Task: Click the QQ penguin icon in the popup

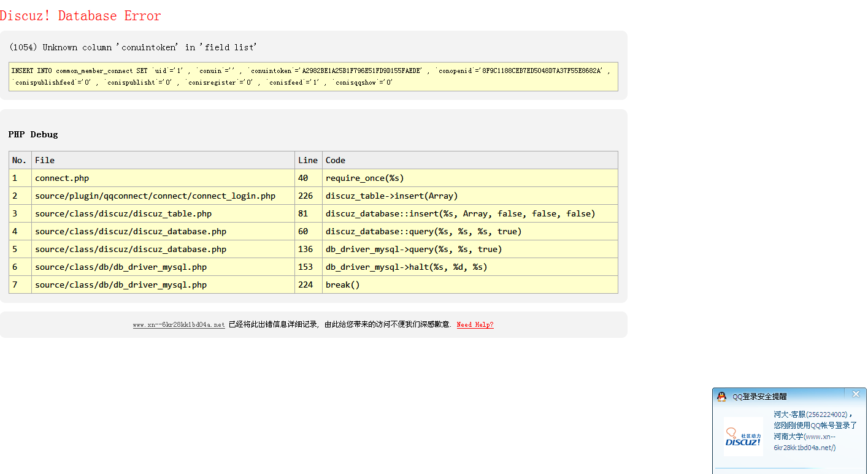Action: [x=722, y=397]
